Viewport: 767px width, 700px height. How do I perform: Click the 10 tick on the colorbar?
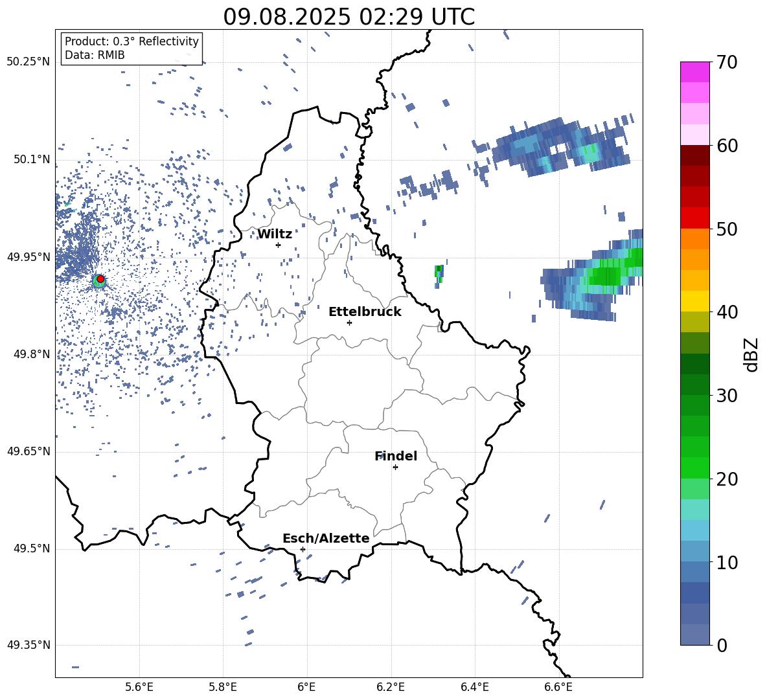pyautogui.click(x=727, y=562)
